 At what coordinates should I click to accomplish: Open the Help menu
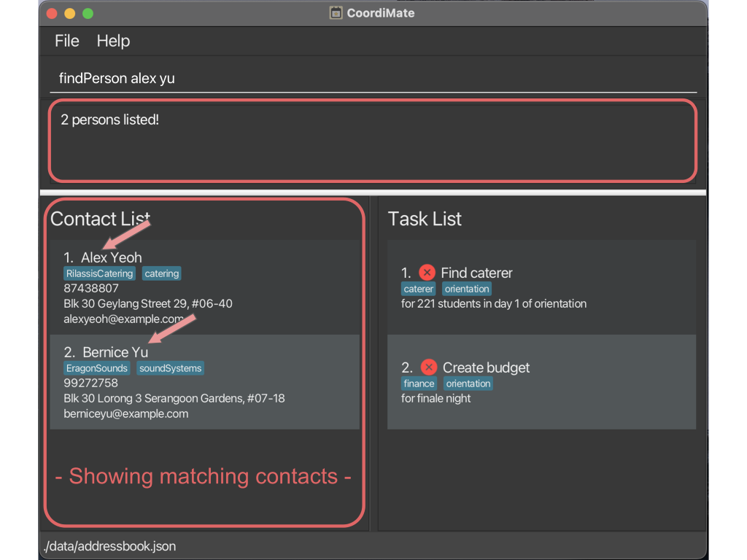pyautogui.click(x=113, y=41)
